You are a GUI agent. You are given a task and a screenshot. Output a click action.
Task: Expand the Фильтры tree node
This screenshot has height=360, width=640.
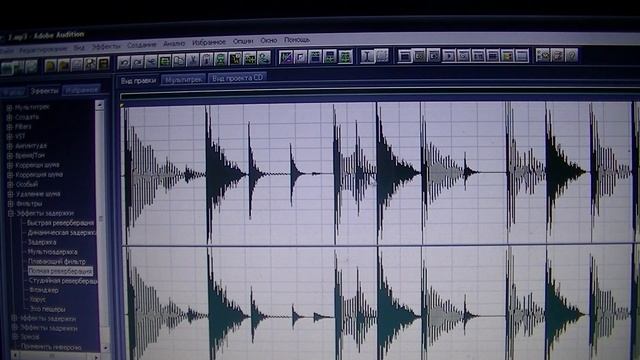click(11, 204)
